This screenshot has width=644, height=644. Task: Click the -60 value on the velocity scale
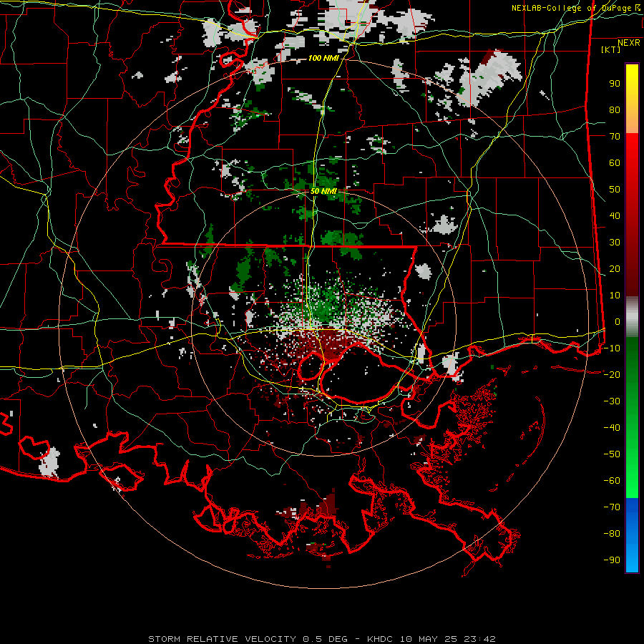pyautogui.click(x=612, y=481)
